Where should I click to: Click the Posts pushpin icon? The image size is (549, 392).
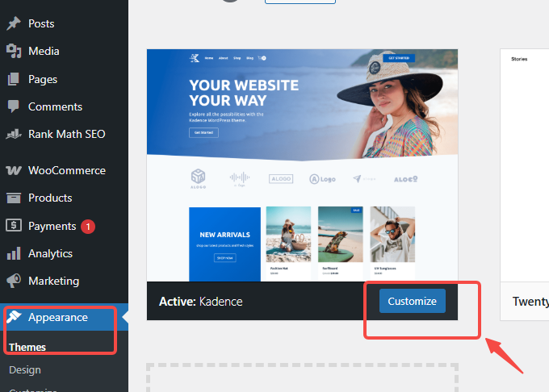14,23
